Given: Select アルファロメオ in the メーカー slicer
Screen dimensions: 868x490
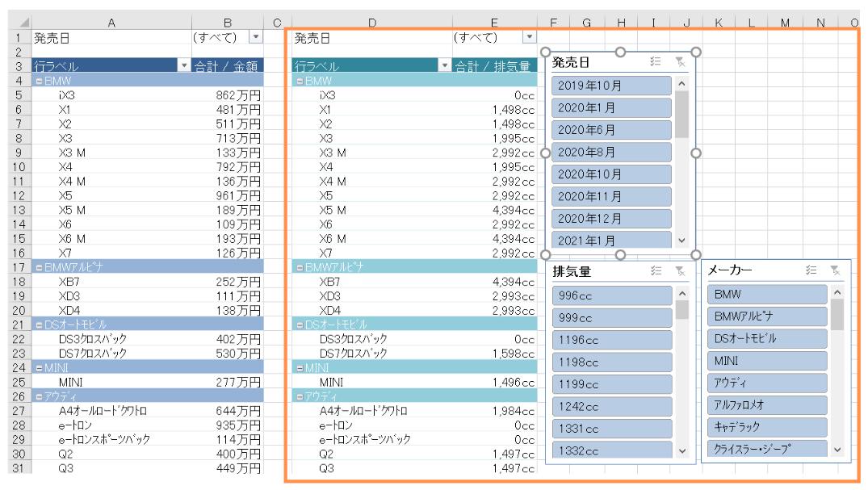Looking at the screenshot, I should click(767, 404).
